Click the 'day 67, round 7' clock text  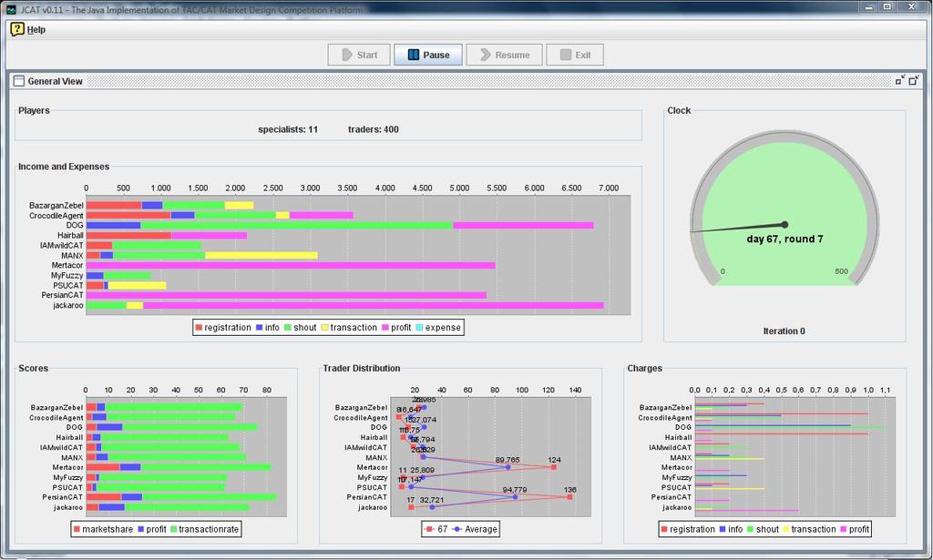coord(784,239)
